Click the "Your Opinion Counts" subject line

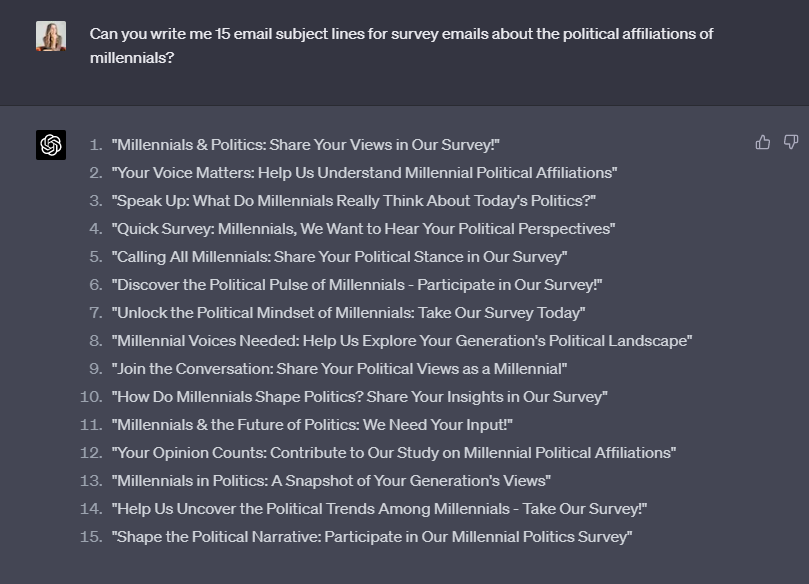[x=394, y=453]
